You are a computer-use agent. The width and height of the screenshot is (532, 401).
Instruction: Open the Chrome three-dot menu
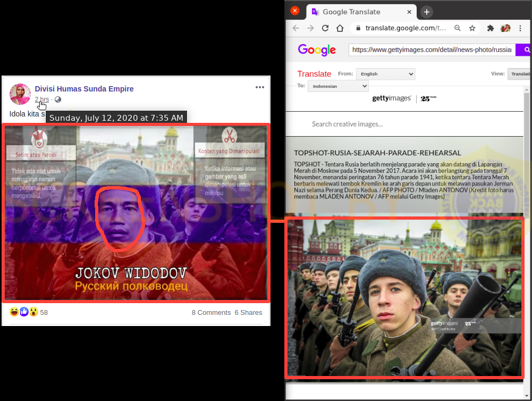point(520,28)
